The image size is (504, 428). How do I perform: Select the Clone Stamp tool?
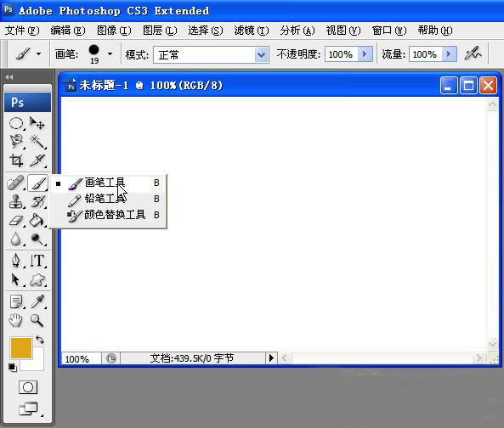tap(16, 202)
